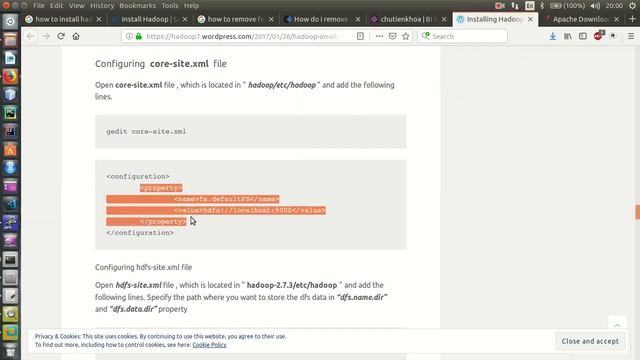Open the Tools menu

[170, 6]
